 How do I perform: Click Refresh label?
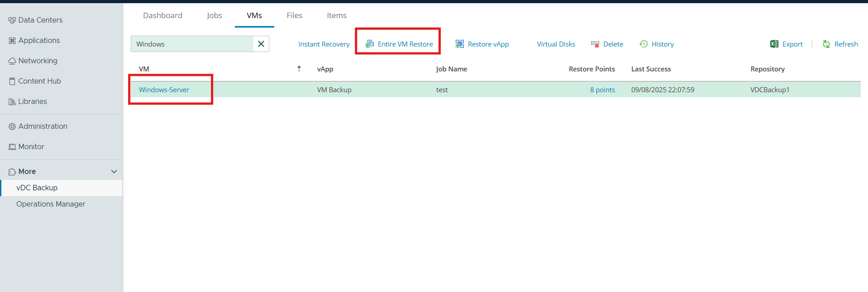click(x=846, y=44)
